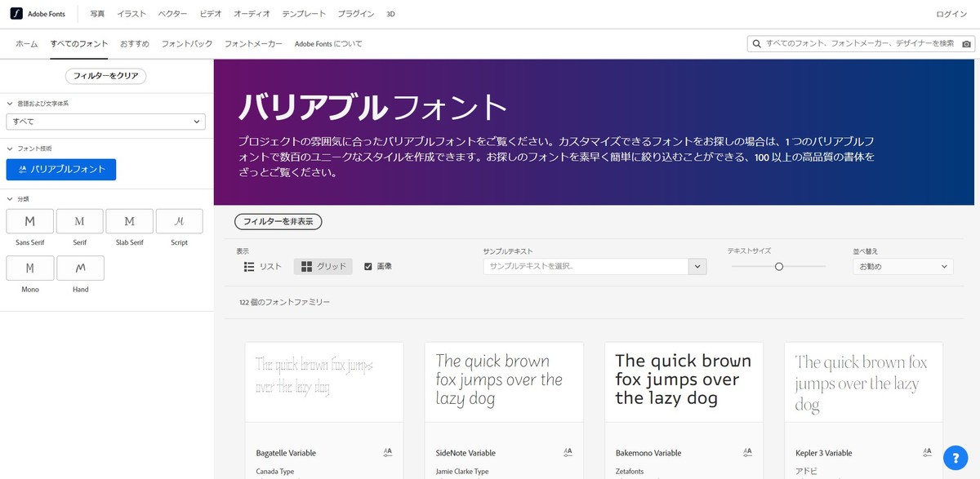Viewport: 980px width, 479px height.
Task: Open the すべて language dropdown
Action: pos(105,122)
